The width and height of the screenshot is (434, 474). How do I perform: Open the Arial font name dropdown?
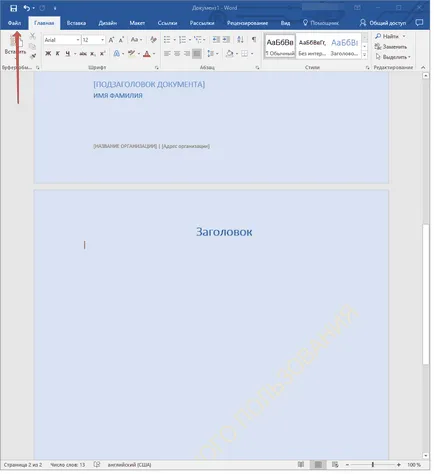pyautogui.click(x=78, y=40)
